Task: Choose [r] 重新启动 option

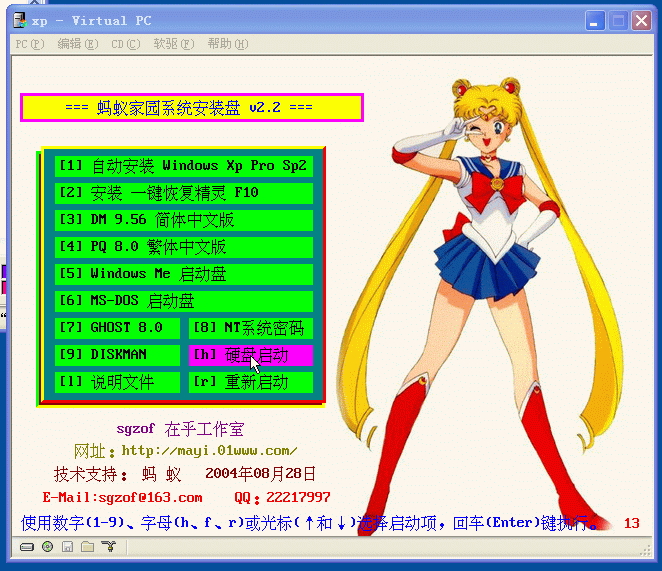Action: pos(251,382)
